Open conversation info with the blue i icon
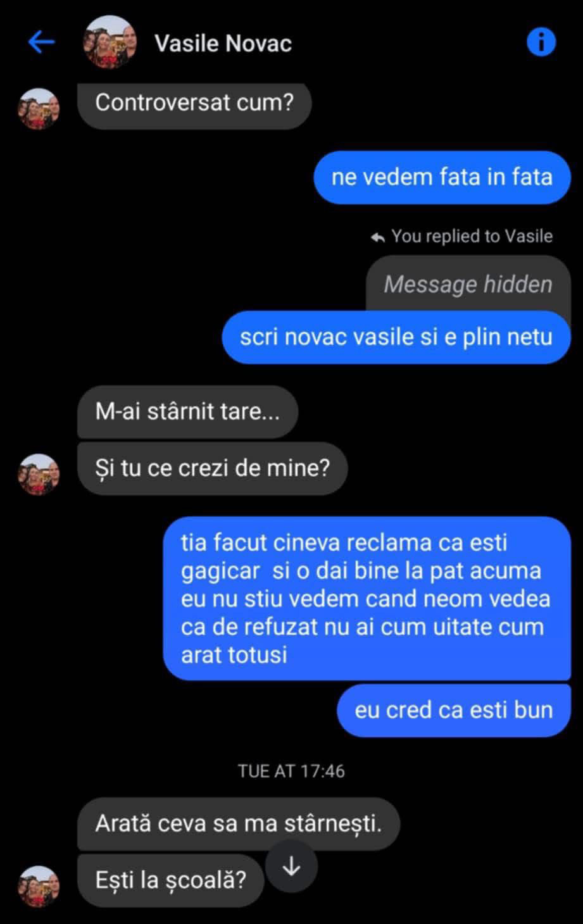 pyautogui.click(x=541, y=42)
